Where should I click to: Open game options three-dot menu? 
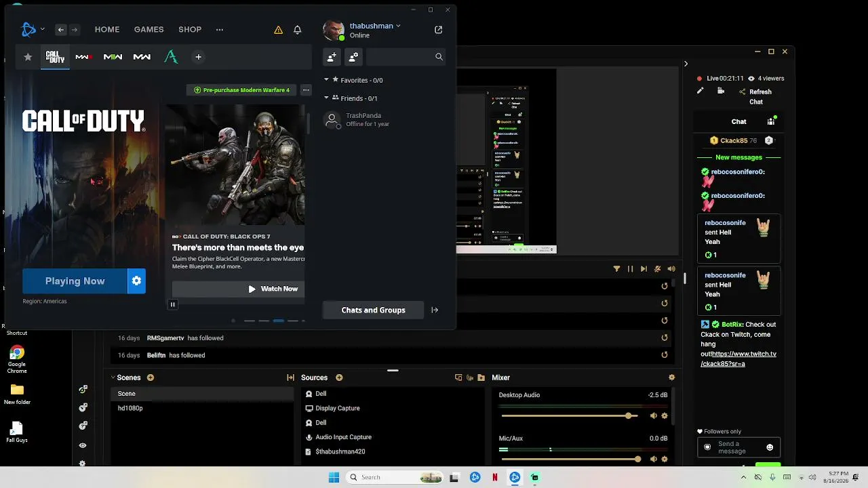click(x=306, y=90)
